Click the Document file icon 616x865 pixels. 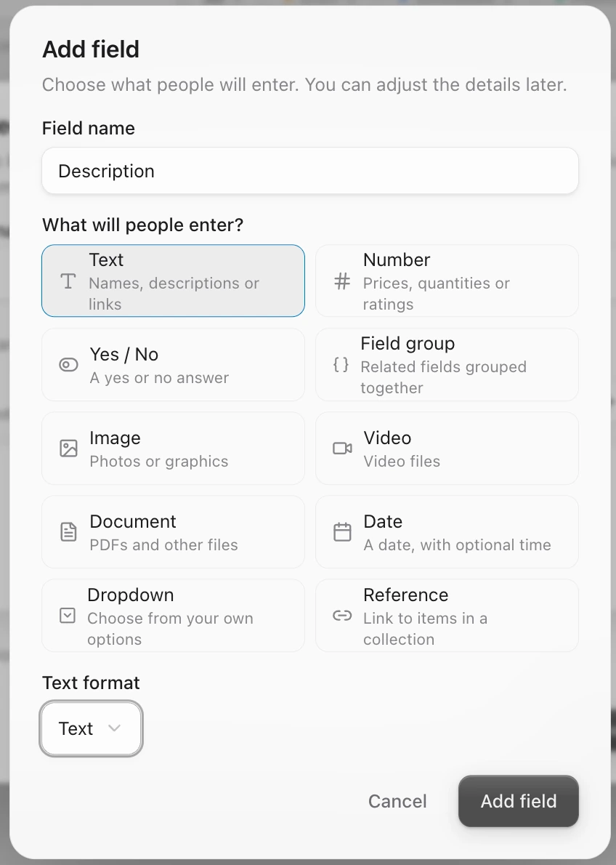tap(68, 532)
